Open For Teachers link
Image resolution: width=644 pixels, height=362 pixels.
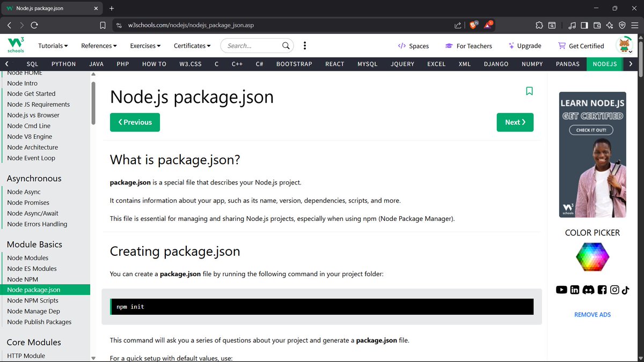point(469,46)
